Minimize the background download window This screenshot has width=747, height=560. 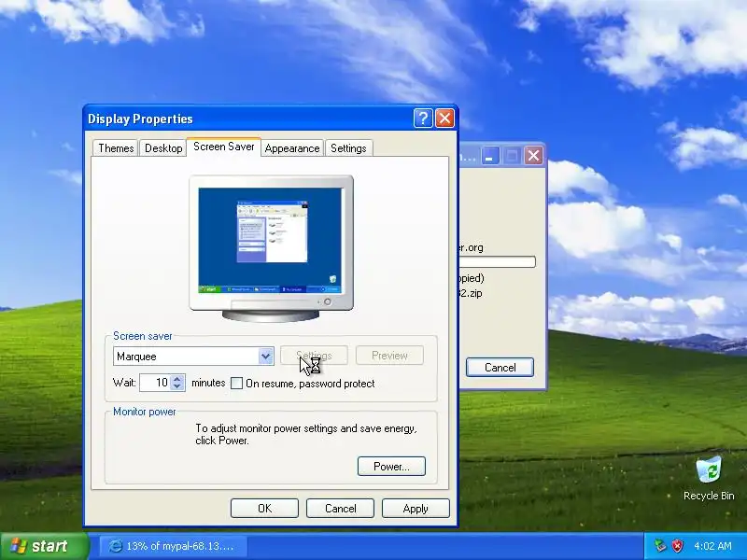tap(489, 155)
